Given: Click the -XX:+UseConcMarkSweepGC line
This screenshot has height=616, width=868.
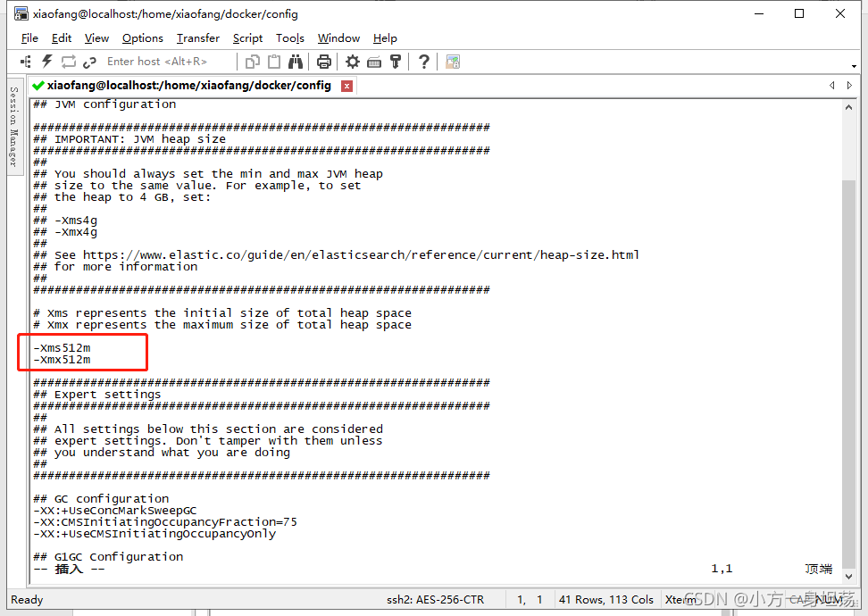Looking at the screenshot, I should (115, 511).
